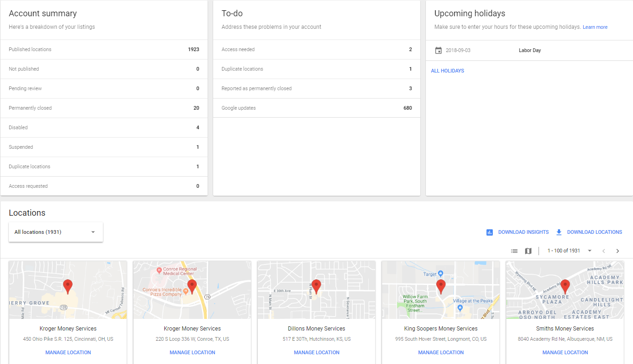Open the All locations (1931) dropdown
This screenshot has height=364, width=633.
pos(56,232)
